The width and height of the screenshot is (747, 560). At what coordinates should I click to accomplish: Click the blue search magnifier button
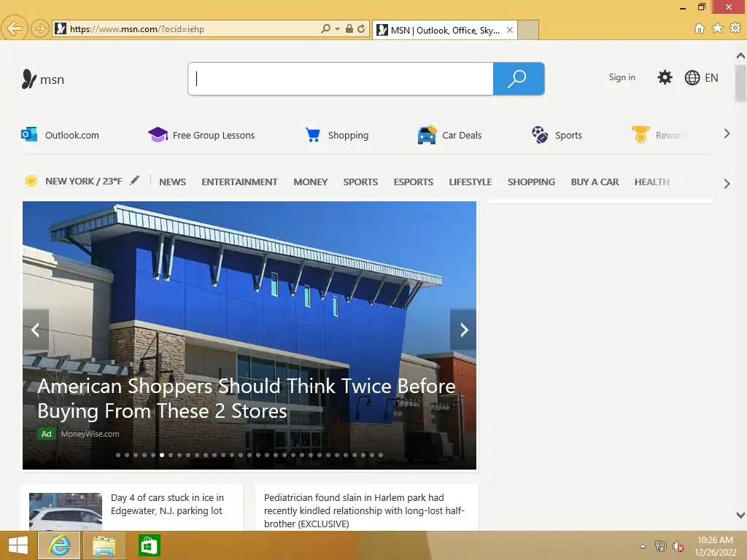tap(519, 79)
